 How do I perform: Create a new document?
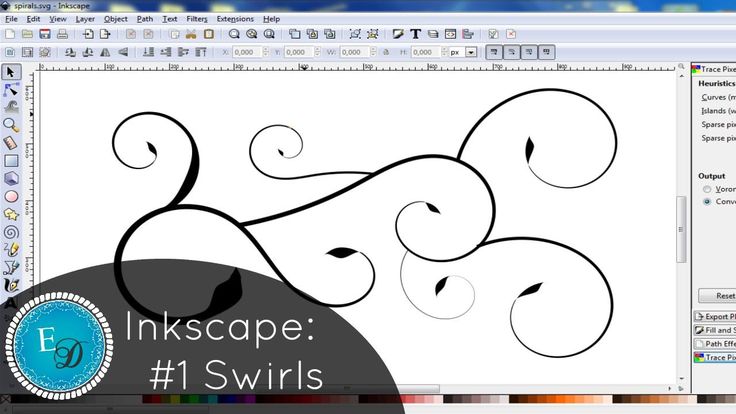click(10, 34)
